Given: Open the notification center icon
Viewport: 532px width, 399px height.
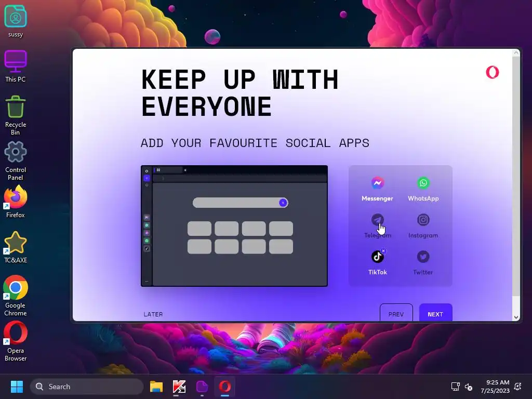Looking at the screenshot, I should [518, 387].
